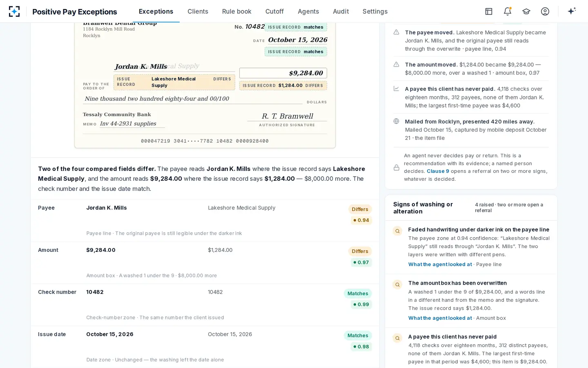This screenshot has width=588, height=368.
Task: Open the layout panel icon in header
Action: [x=489, y=11]
